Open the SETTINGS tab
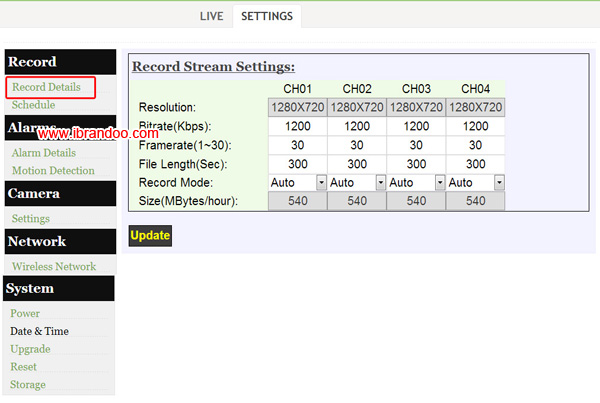The image size is (600, 403). click(x=267, y=16)
